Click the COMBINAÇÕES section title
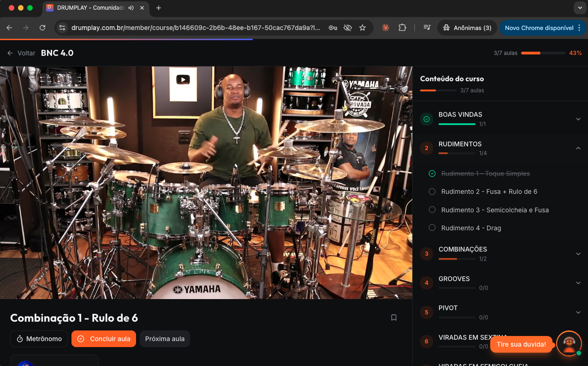Screen dimensions: 588x366 [x=463, y=249]
